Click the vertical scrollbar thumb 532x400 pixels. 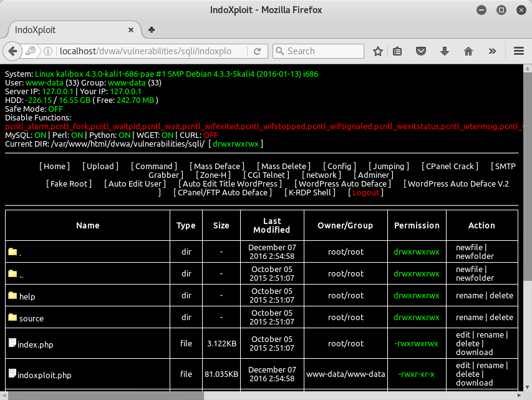[x=527, y=177]
